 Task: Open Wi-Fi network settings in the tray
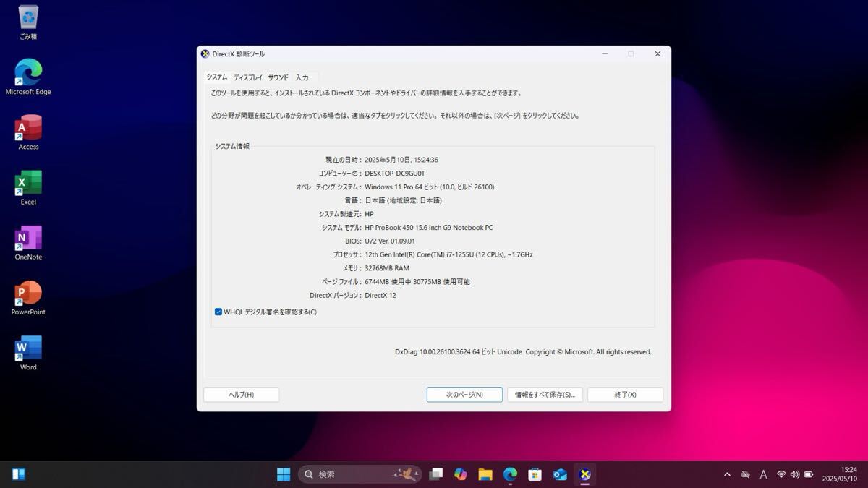tap(781, 474)
